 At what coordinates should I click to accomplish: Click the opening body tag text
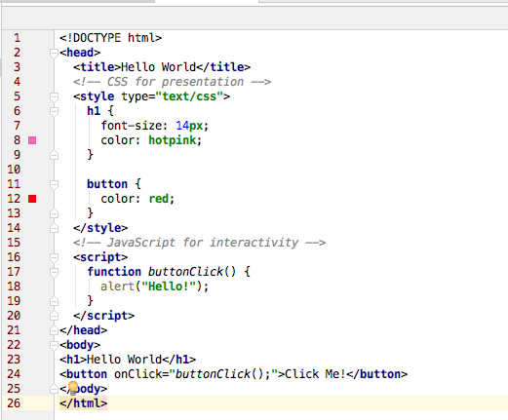coord(80,345)
